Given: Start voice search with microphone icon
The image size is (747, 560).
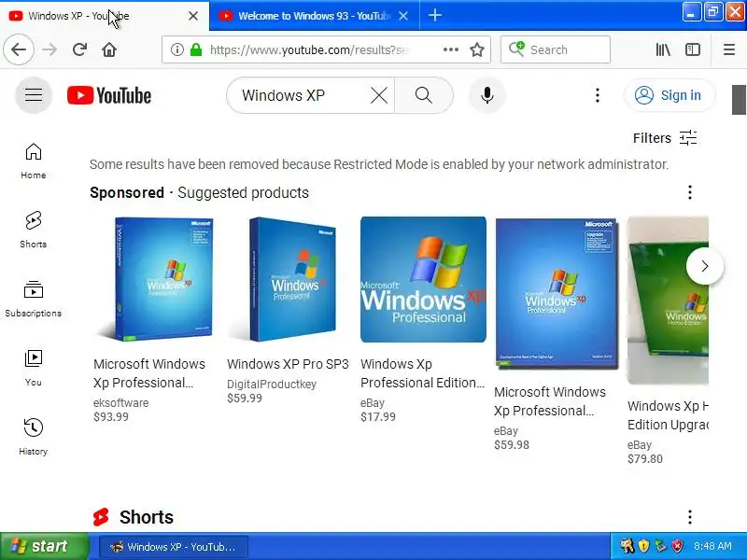Looking at the screenshot, I should (486, 95).
